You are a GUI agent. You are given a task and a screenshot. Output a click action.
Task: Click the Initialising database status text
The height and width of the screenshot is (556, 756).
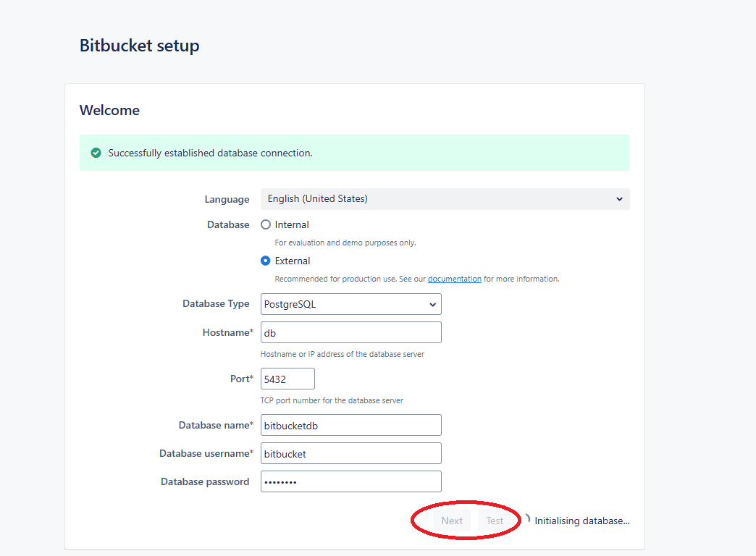(x=582, y=521)
